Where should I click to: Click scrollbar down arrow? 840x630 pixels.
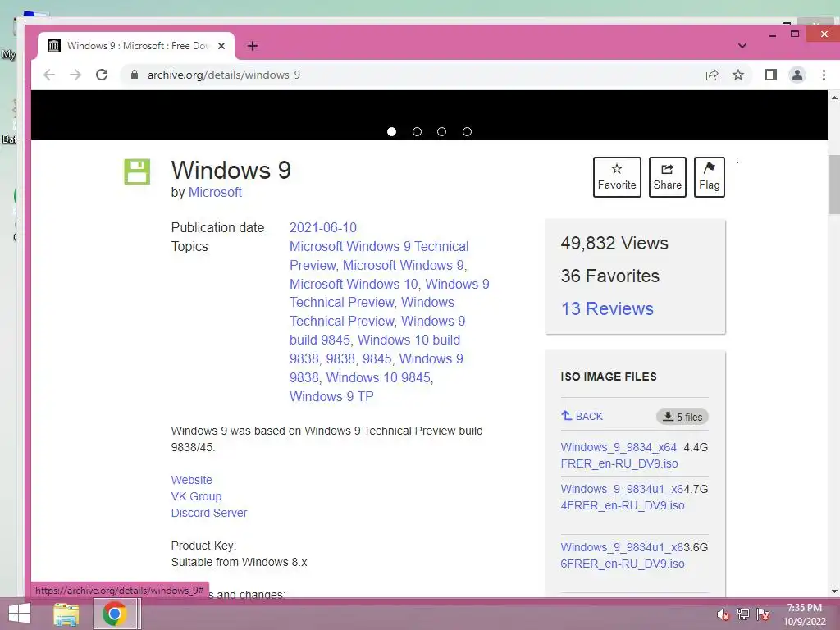(x=834, y=591)
